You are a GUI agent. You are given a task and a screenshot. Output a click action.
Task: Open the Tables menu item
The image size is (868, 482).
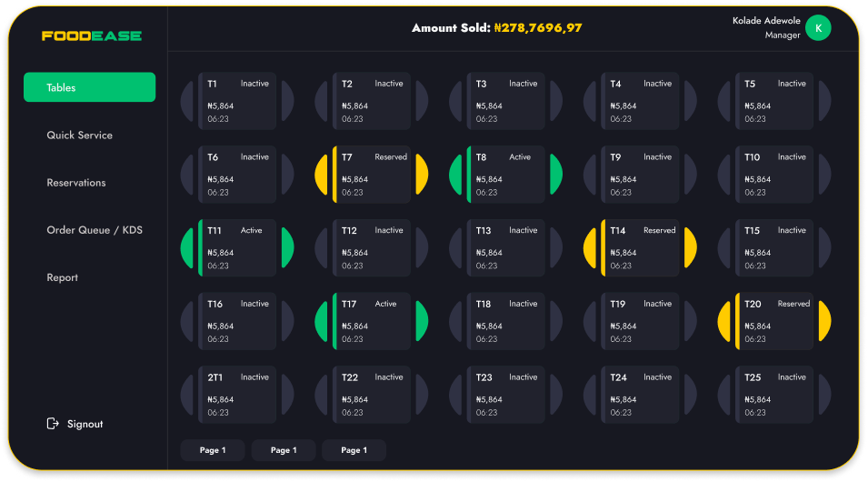[x=89, y=87]
